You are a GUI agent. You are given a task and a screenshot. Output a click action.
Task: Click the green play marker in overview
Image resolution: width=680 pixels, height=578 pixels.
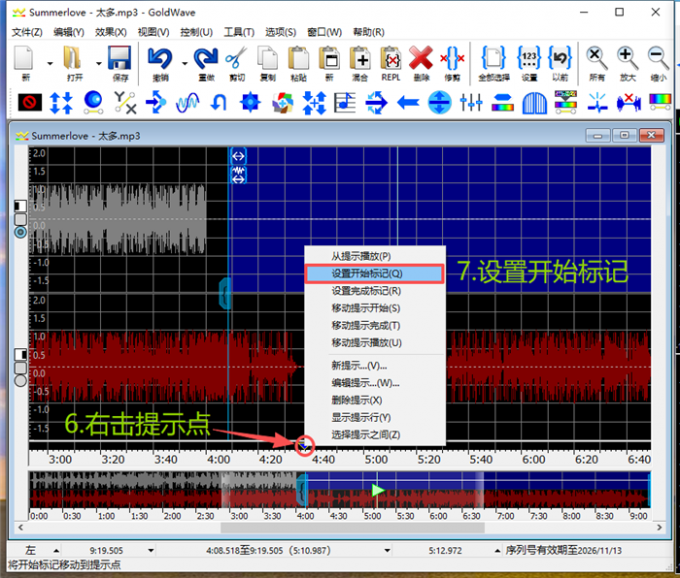(x=377, y=490)
